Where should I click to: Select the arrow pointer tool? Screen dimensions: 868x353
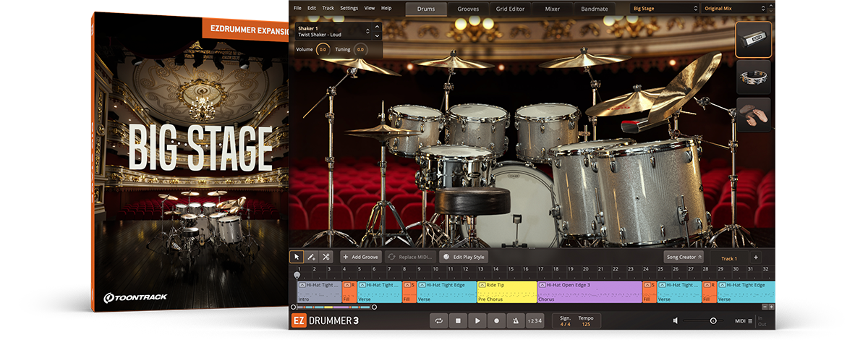pyautogui.click(x=297, y=257)
